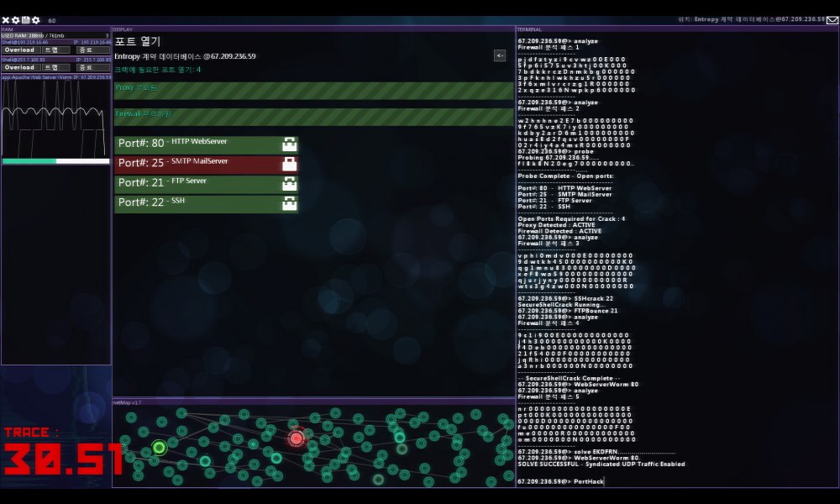
Task: Click 'Probe Complete - Open ports:' terminal line
Action: (x=565, y=176)
